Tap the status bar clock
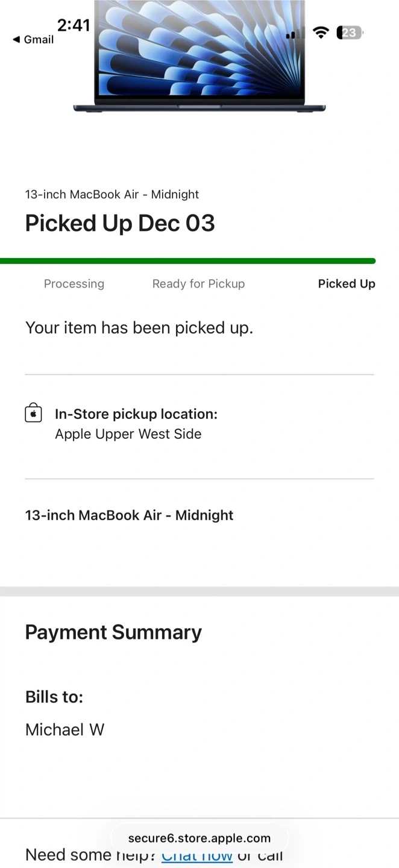 point(74,25)
